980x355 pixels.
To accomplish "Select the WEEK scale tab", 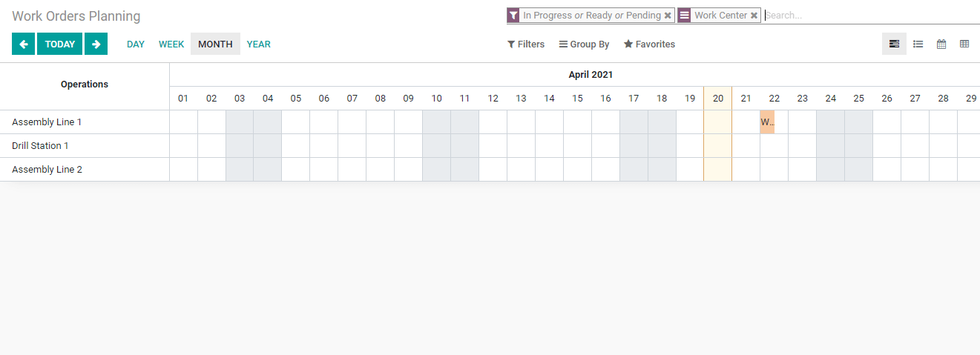I will [171, 44].
